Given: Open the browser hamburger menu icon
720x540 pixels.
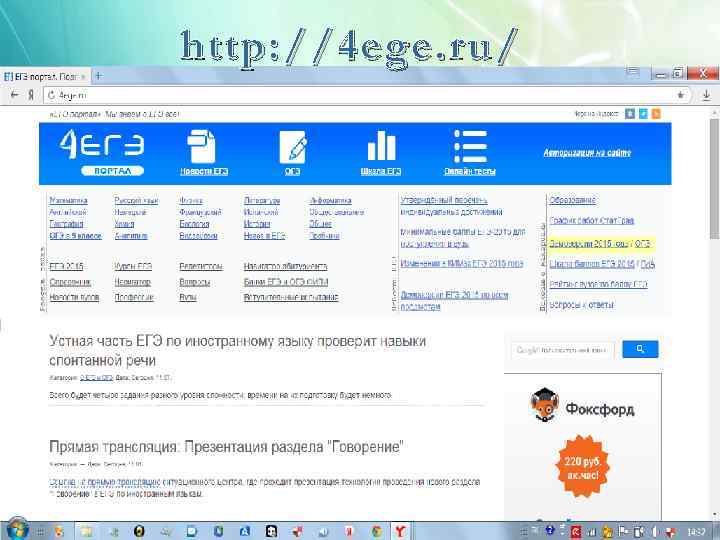Looking at the screenshot, I should click(x=632, y=72).
